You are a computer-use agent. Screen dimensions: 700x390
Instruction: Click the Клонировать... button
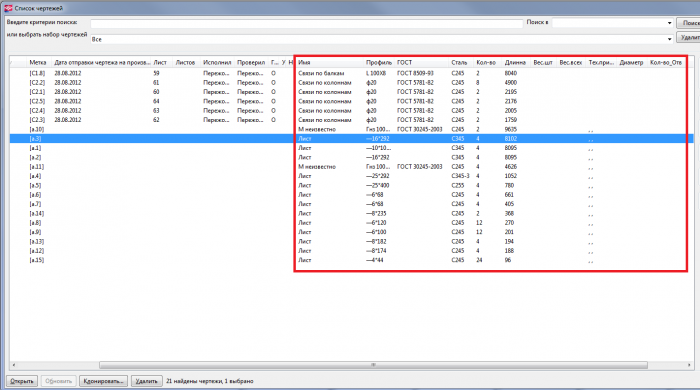[x=104, y=381]
